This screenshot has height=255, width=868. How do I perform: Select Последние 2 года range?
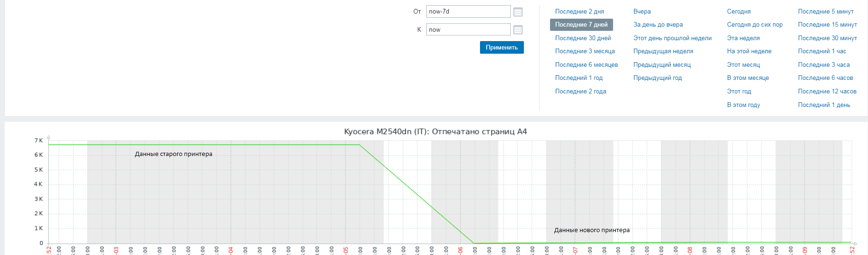pyautogui.click(x=580, y=92)
